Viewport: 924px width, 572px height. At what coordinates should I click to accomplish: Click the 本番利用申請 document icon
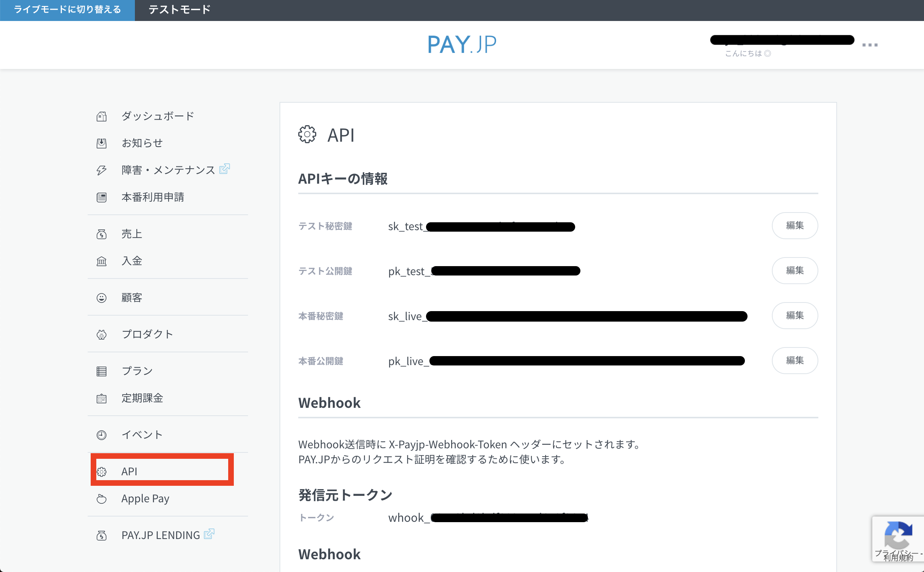(x=101, y=198)
